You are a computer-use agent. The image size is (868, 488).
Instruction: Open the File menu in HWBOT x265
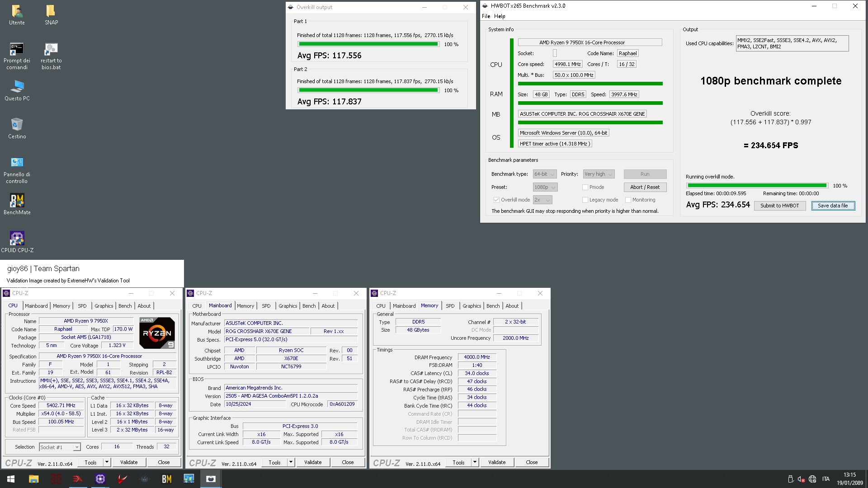click(x=486, y=16)
